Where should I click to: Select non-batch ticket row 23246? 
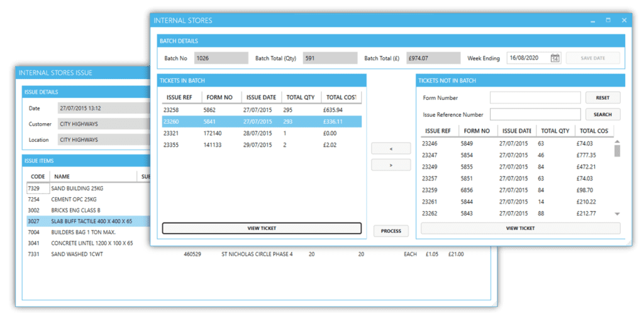518,144
